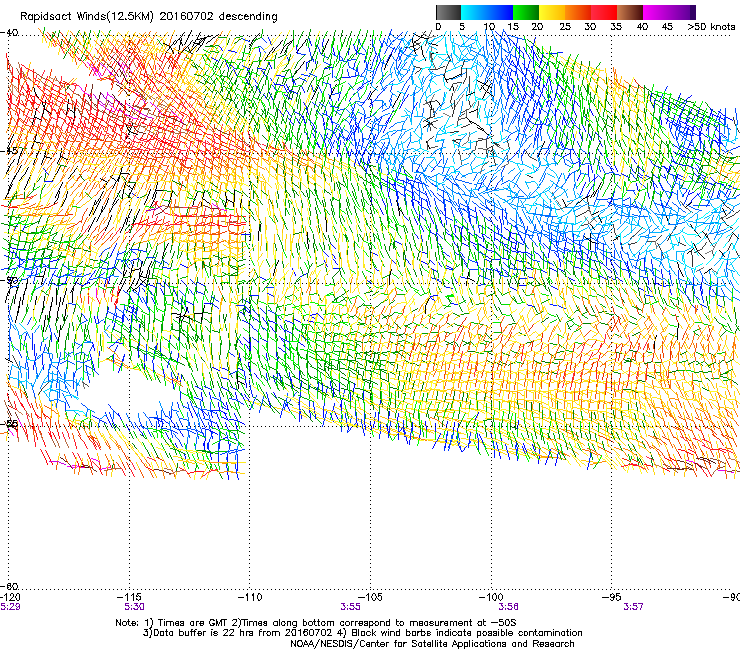
Task: Click the -110 longitude axis label
Action: 250,598
